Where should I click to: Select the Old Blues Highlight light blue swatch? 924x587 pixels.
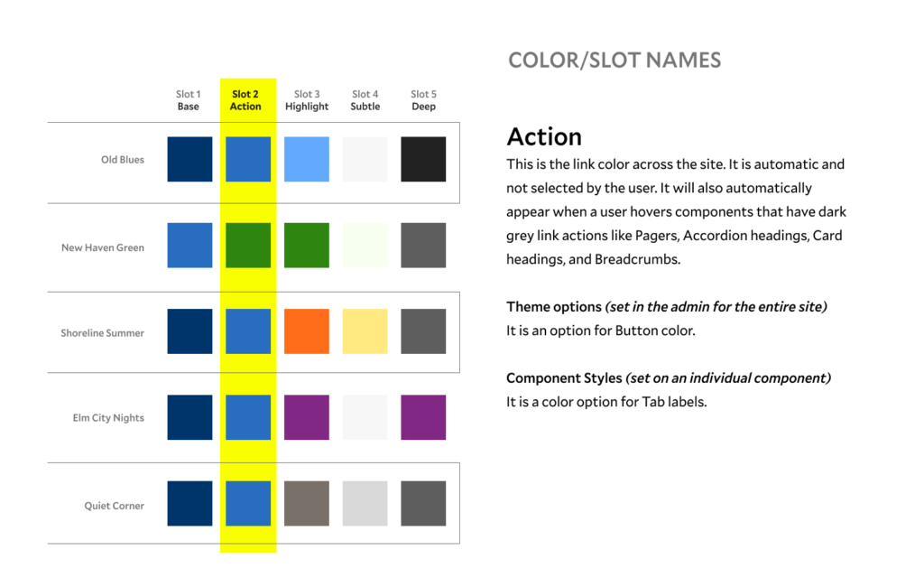307,159
